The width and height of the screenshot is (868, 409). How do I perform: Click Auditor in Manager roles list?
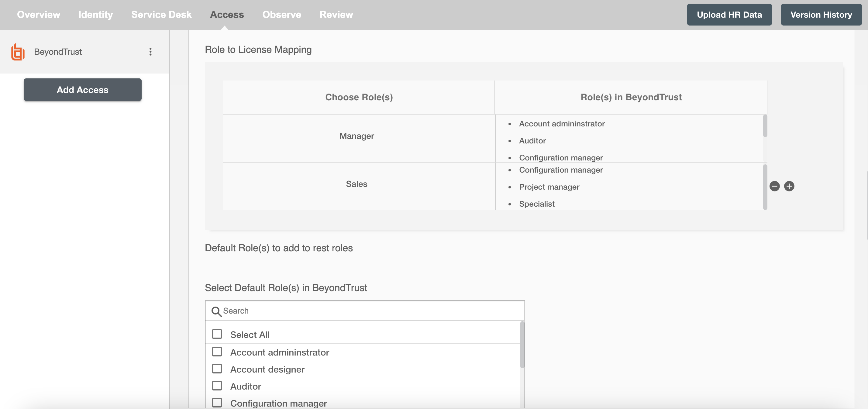point(532,141)
